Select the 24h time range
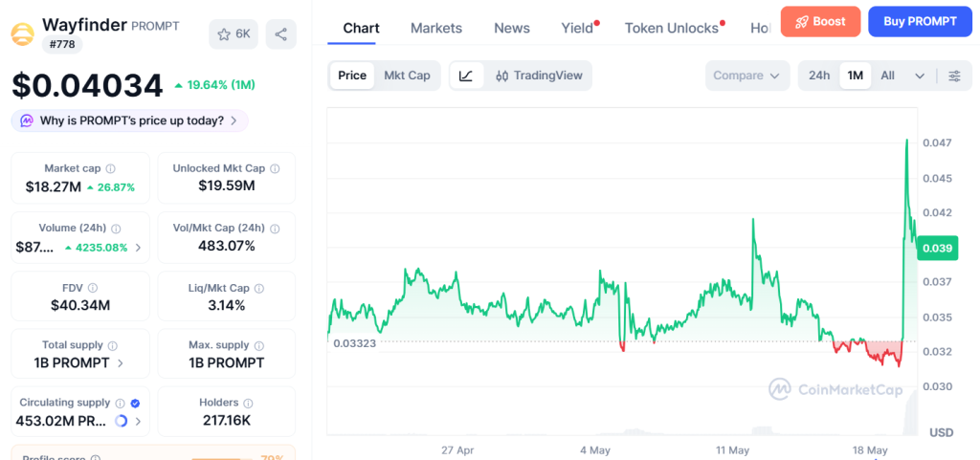Image resolution: width=980 pixels, height=460 pixels. pos(819,76)
